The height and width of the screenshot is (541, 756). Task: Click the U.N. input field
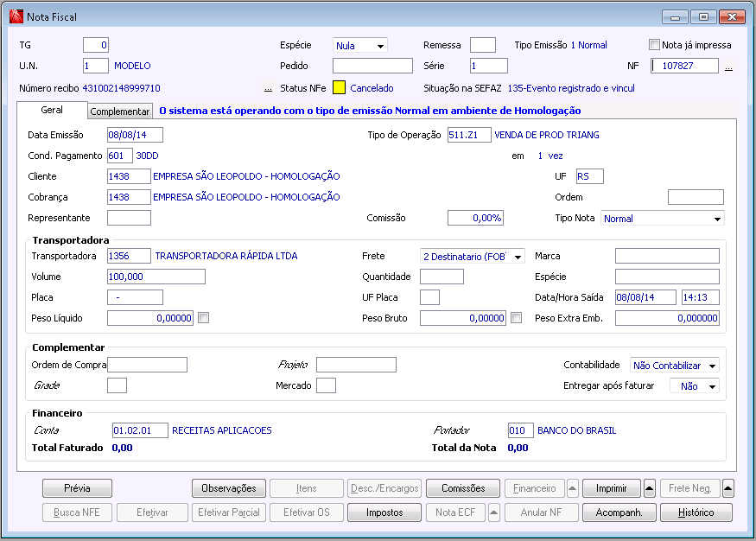tap(95, 66)
